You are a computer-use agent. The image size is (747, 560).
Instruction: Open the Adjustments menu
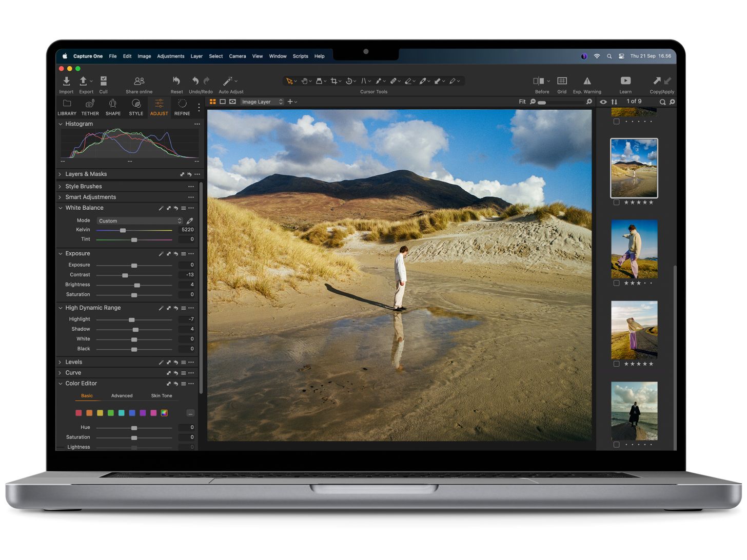[x=170, y=56]
